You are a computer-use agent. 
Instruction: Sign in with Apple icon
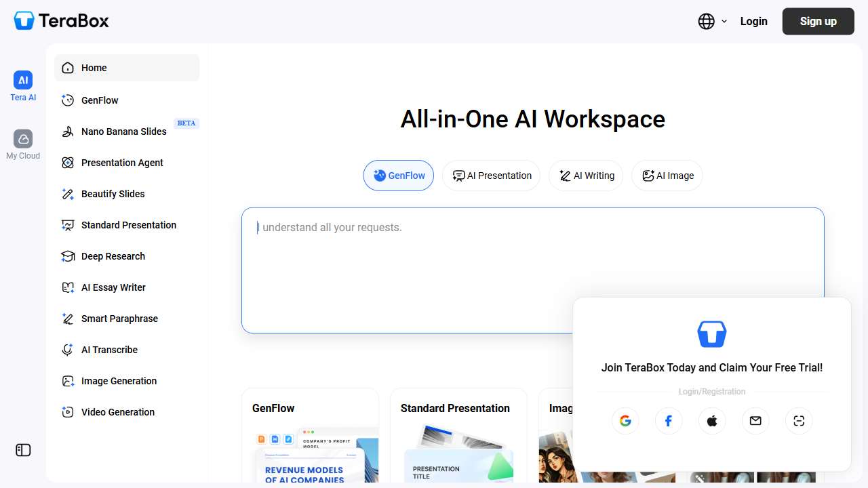712,421
